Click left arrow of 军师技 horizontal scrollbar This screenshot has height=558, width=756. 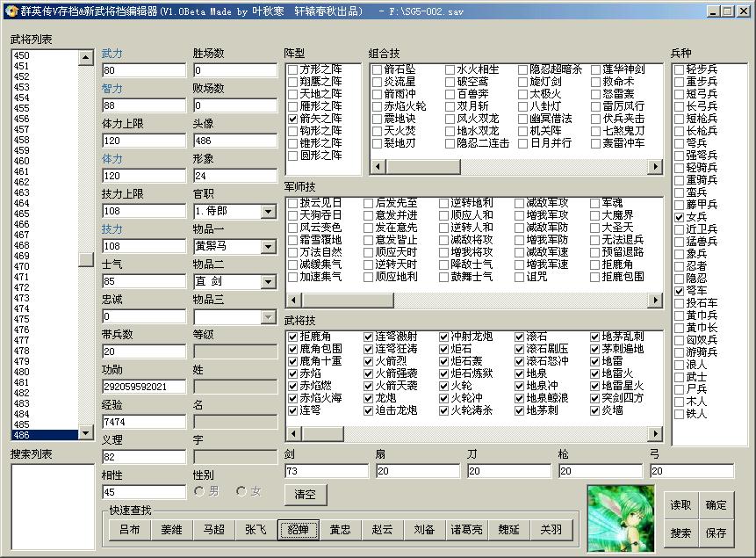coord(291,301)
